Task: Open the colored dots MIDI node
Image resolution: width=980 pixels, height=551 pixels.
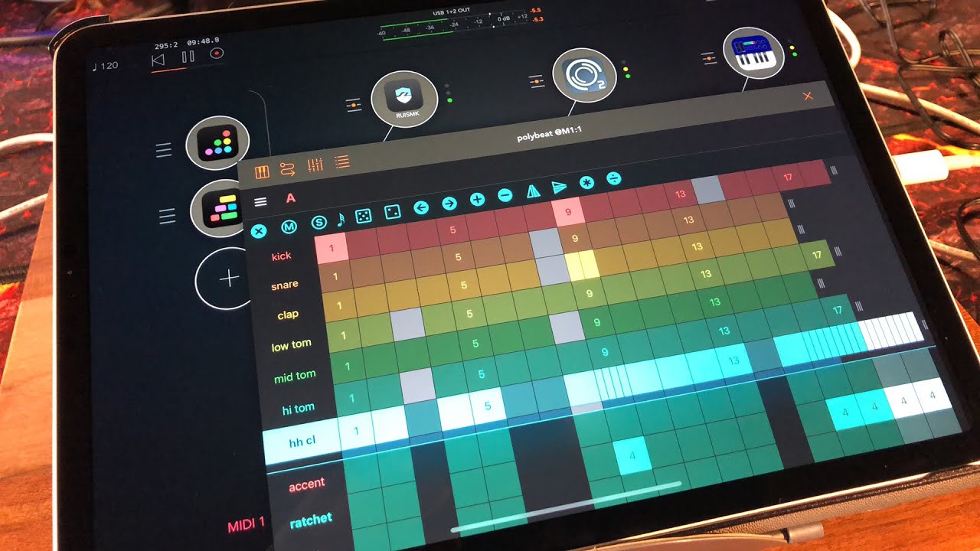Action: 217,143
